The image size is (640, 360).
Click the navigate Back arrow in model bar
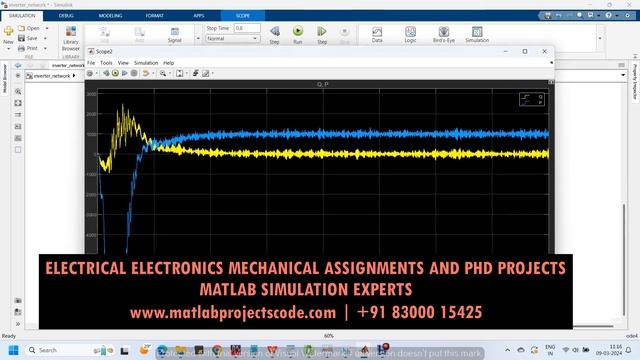(18, 65)
